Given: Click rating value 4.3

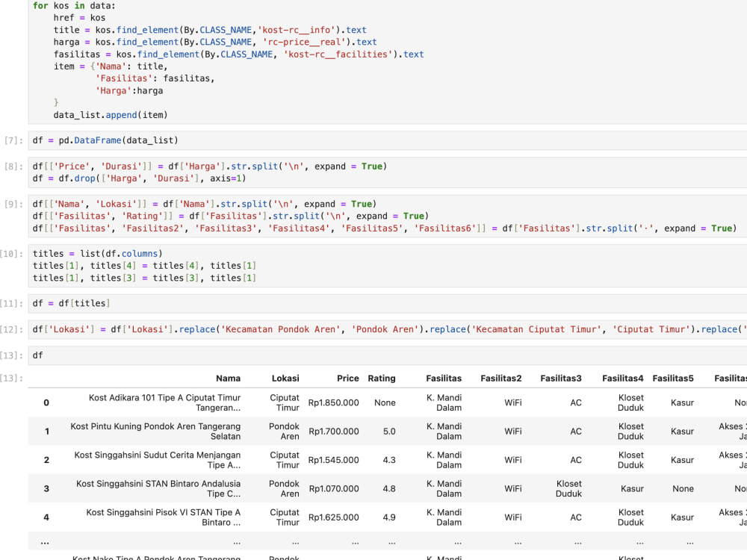Looking at the screenshot, I should [x=389, y=460].
